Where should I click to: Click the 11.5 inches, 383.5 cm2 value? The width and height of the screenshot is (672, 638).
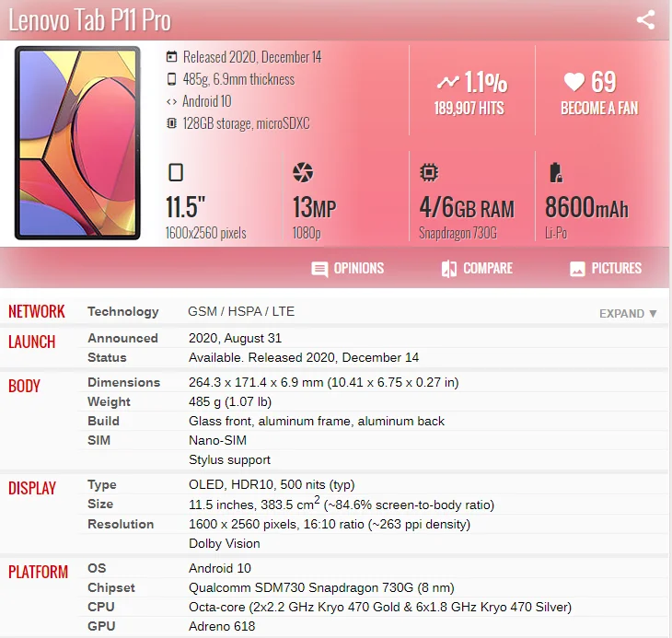342,504
